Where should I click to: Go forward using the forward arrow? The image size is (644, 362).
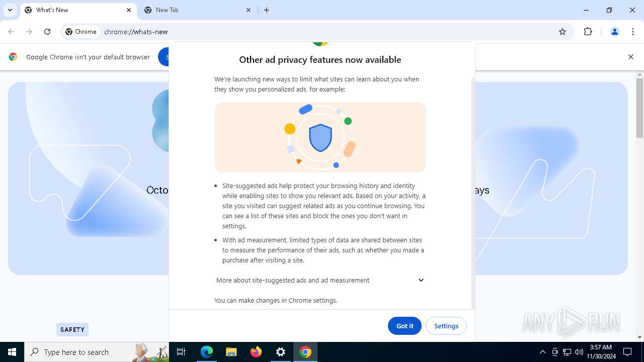29,32
